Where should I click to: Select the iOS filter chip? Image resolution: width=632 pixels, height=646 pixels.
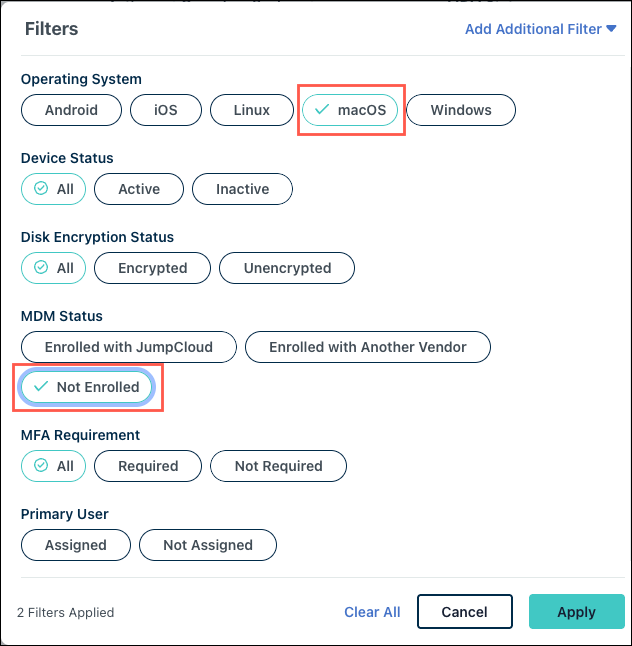point(166,110)
